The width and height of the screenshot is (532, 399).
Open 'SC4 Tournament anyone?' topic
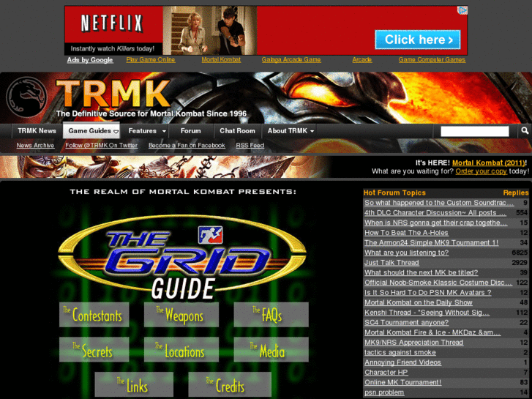click(x=406, y=322)
